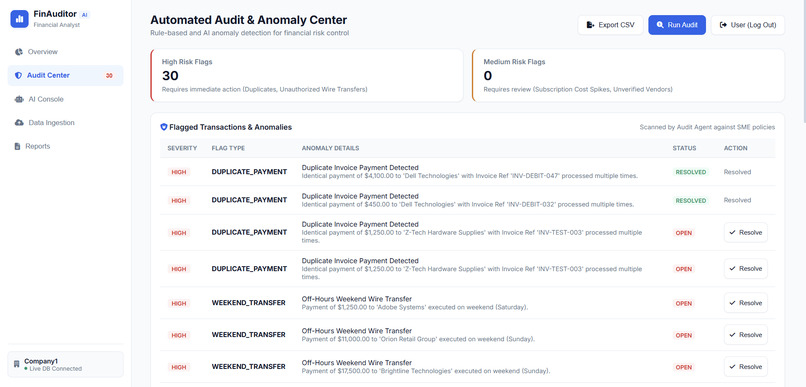Click the $4,100.00 Dell Technologies anomaly details
Image resolution: width=806 pixels, height=387 pixels.
pyautogui.click(x=470, y=172)
